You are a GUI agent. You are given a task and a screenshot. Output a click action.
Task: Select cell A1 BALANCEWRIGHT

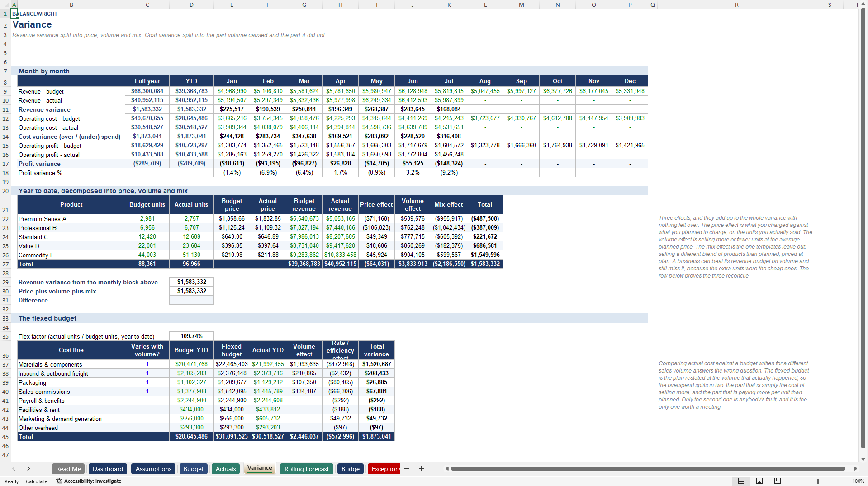coord(14,14)
